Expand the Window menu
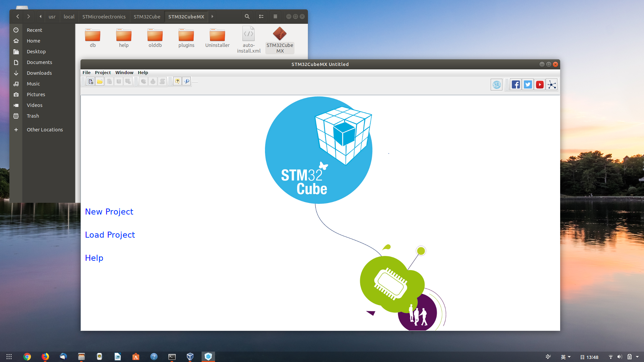Image resolution: width=644 pixels, height=362 pixels. click(x=124, y=72)
